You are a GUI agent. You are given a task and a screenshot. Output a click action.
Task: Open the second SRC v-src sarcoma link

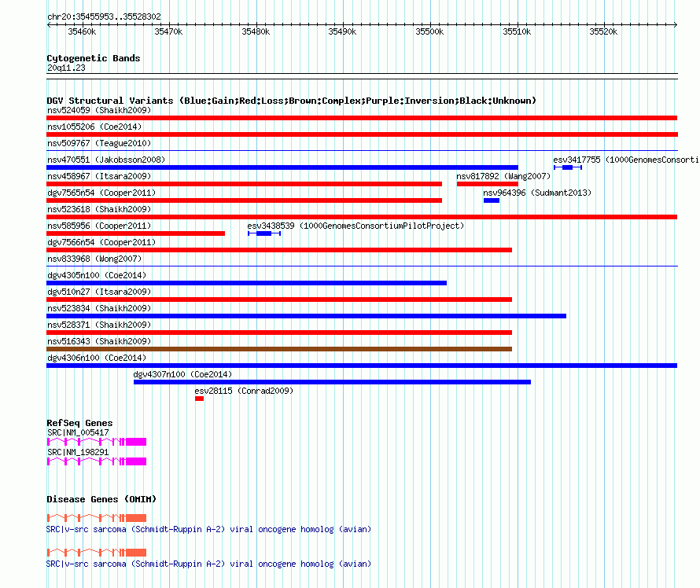208,564
